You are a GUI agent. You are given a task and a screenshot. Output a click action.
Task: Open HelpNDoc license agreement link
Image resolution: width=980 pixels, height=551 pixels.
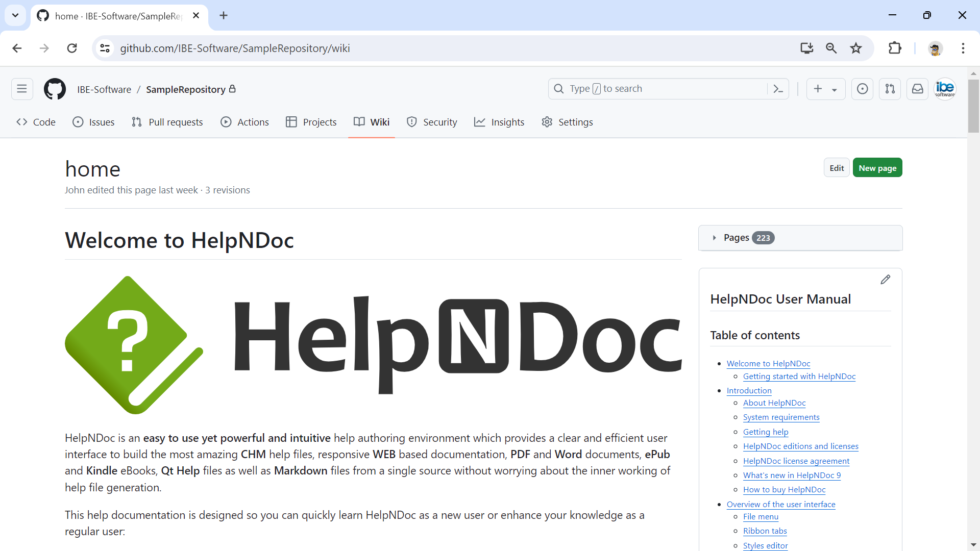pos(796,461)
